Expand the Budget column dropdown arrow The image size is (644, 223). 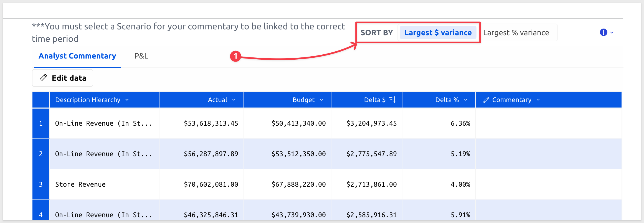321,100
